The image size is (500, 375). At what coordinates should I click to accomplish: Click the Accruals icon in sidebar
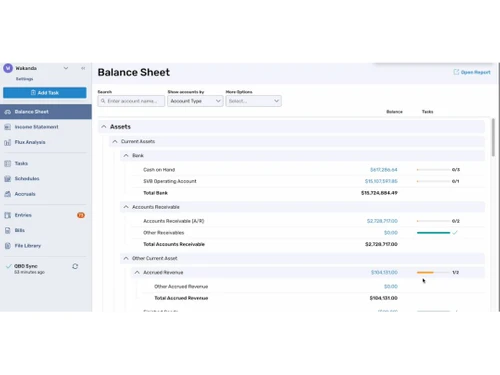(8, 194)
